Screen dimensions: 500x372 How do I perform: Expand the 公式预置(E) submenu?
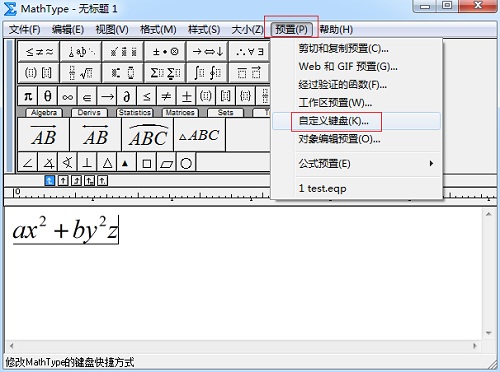click(x=357, y=164)
